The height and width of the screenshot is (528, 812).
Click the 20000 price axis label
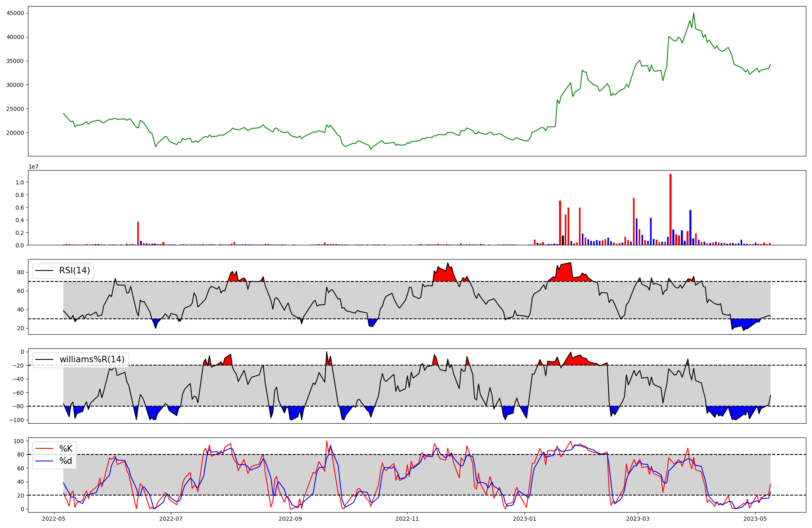click(15, 133)
